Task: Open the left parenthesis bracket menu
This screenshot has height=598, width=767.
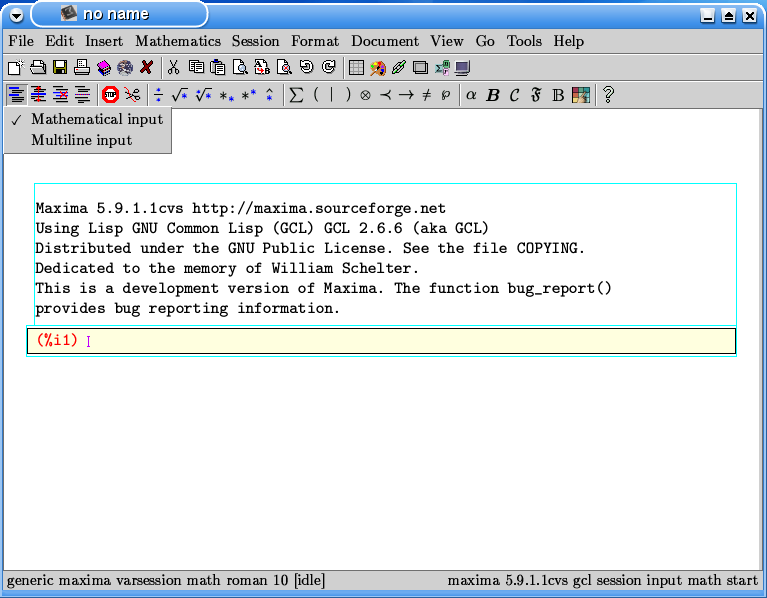Action: pyautogui.click(x=316, y=94)
